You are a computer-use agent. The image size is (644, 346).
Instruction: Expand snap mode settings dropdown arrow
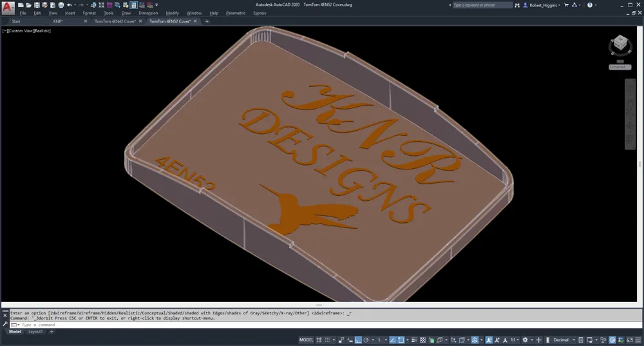pos(334,340)
